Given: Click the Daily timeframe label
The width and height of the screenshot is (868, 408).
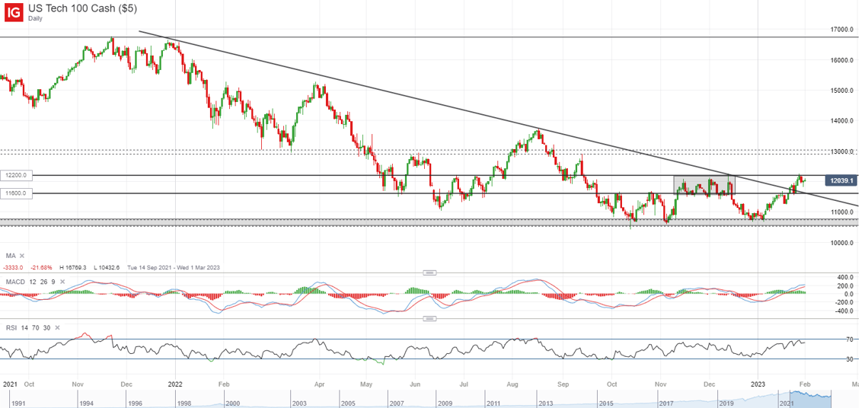Looking at the screenshot, I should (x=36, y=18).
